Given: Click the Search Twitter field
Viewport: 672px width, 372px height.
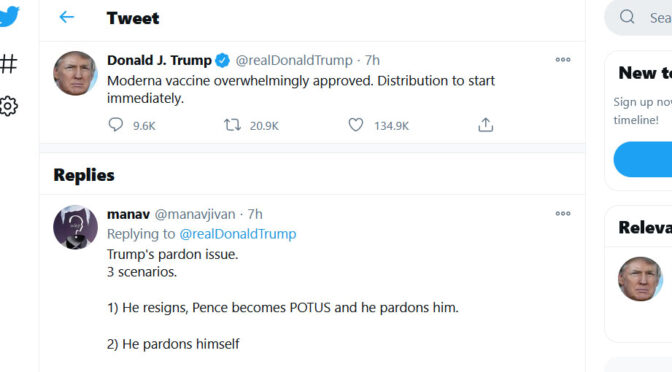Looking at the screenshot, I should pyautogui.click(x=639, y=18).
